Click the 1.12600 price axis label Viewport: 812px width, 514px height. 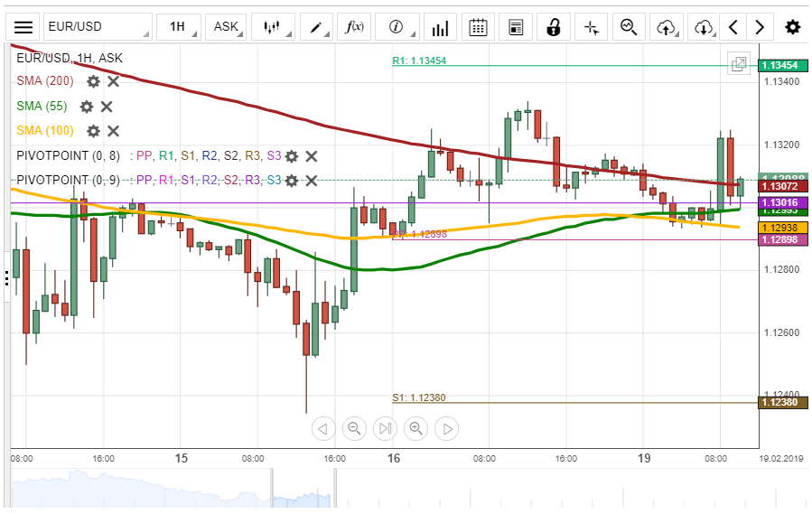(x=781, y=332)
